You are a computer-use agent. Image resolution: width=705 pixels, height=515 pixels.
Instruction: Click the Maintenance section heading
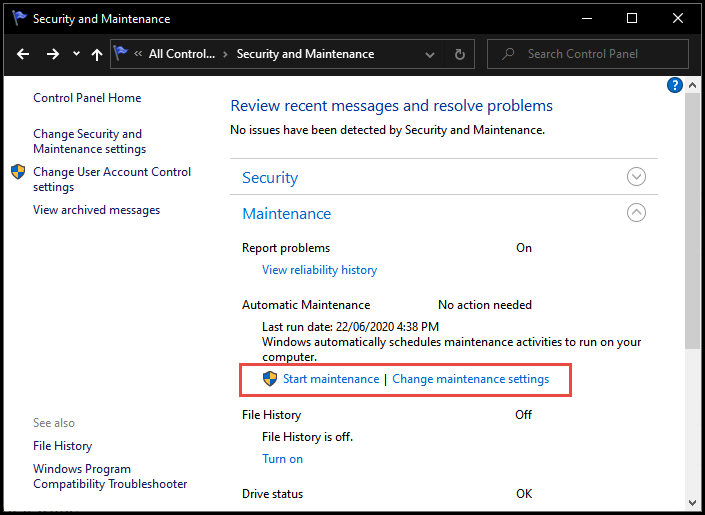[x=287, y=214]
